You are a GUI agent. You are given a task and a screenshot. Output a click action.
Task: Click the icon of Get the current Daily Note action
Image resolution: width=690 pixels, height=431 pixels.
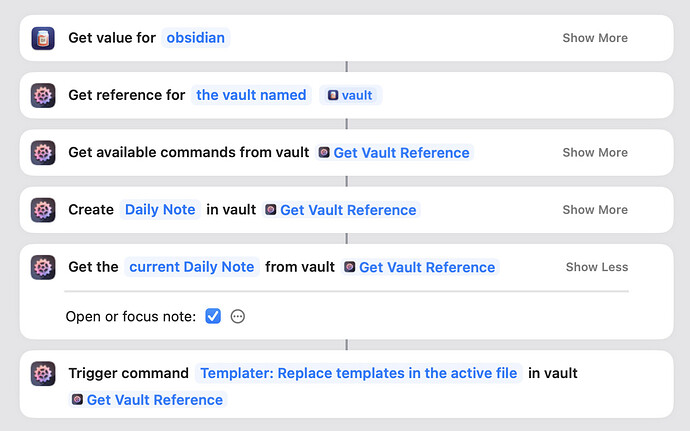(42, 267)
